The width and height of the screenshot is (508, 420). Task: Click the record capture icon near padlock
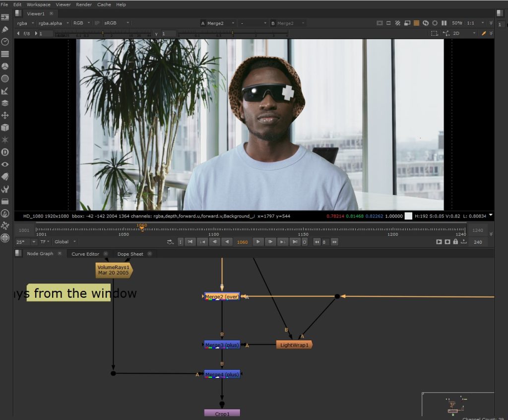coord(447,242)
